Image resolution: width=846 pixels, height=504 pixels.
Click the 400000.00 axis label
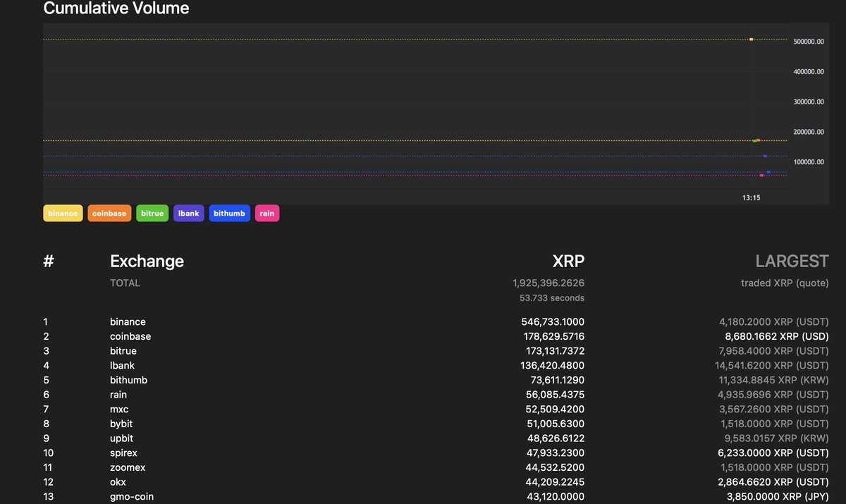point(809,72)
